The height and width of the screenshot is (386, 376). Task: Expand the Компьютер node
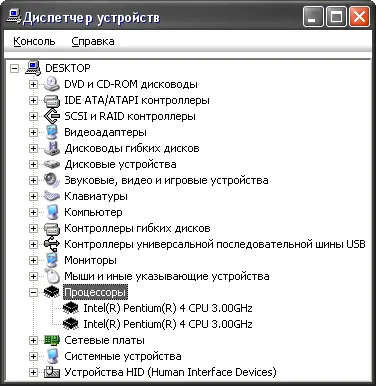33,213
